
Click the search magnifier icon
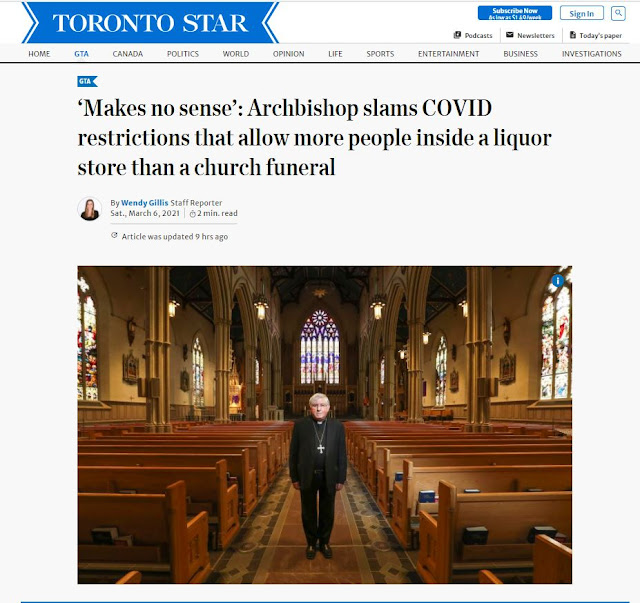(618, 13)
